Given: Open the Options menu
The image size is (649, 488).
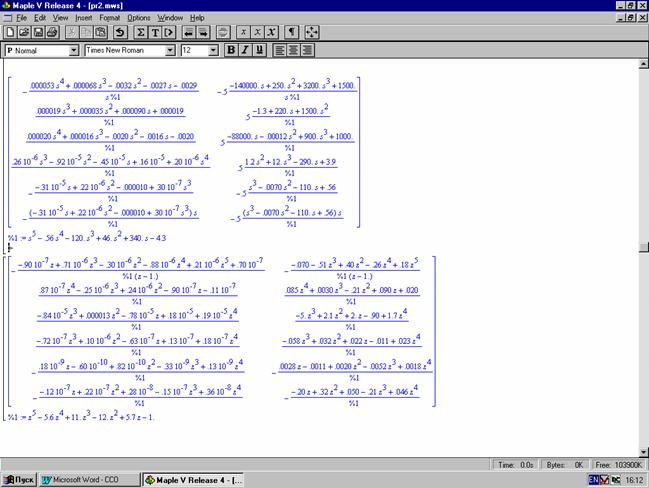Looking at the screenshot, I should click(x=139, y=18).
